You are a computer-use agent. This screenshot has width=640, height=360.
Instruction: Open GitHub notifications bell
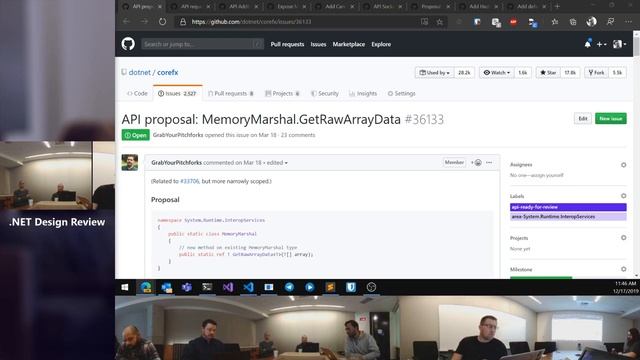pos(588,44)
